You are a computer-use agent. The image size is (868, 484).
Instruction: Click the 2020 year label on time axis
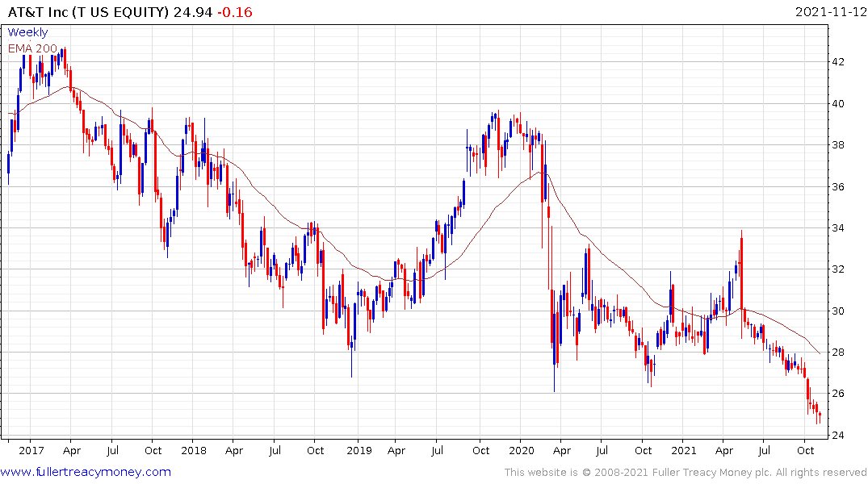point(522,451)
